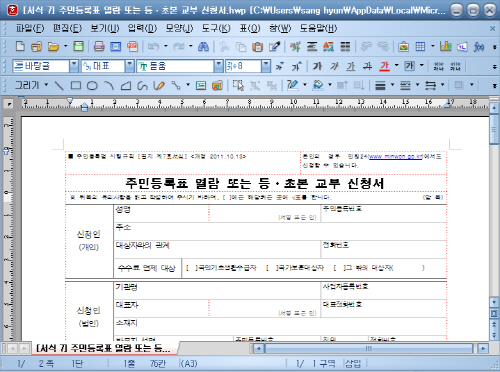Viewport: 500px width, 372px height.
Task: Open the formula editor fx icon
Action: click(x=479, y=47)
